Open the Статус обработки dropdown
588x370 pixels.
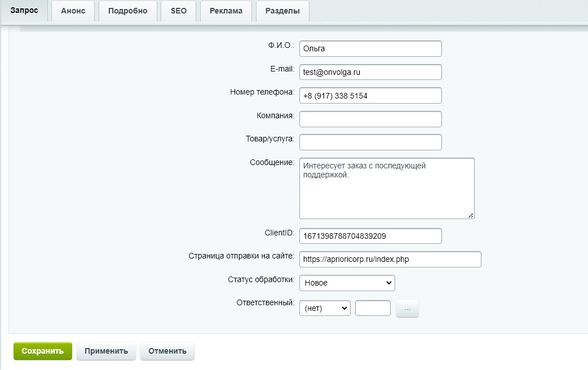pyautogui.click(x=347, y=283)
